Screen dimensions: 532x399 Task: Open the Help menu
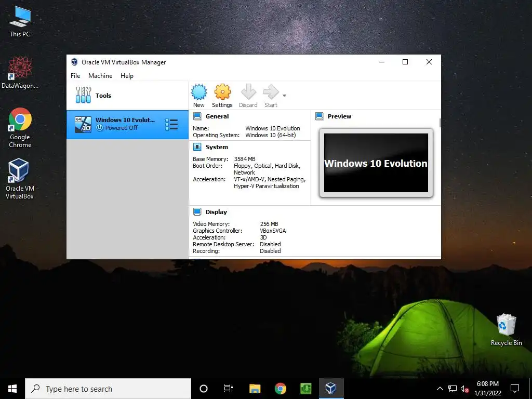tap(127, 76)
